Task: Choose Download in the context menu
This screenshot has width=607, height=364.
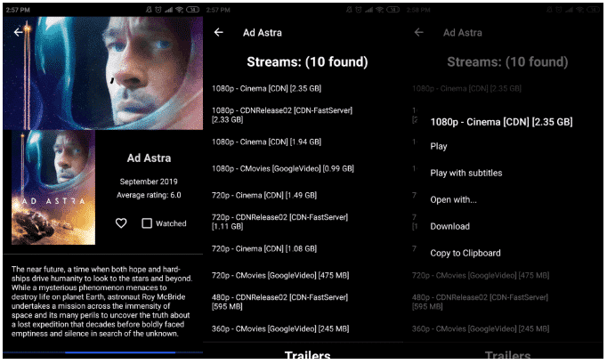Action: tap(449, 227)
